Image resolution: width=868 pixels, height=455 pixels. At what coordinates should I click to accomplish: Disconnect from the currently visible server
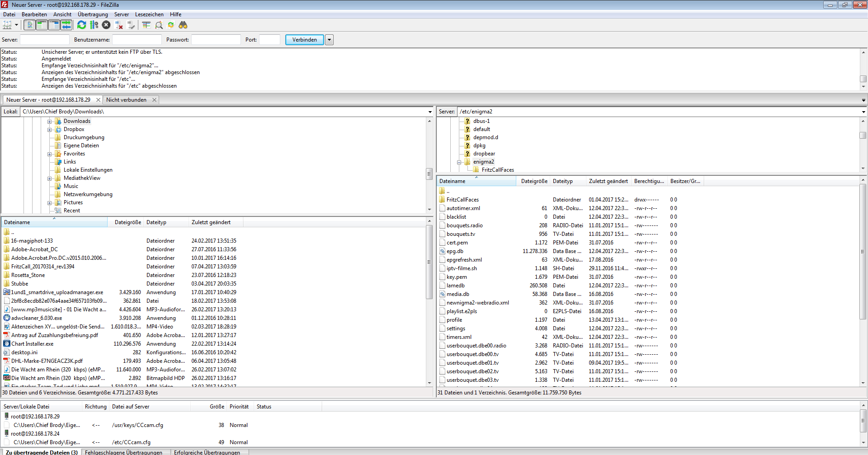click(x=119, y=25)
